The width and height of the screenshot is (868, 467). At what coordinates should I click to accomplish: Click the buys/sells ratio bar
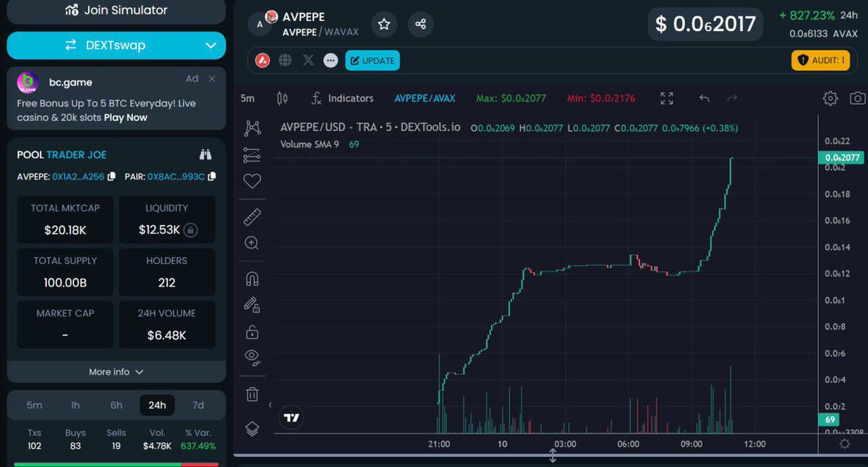(x=116, y=464)
